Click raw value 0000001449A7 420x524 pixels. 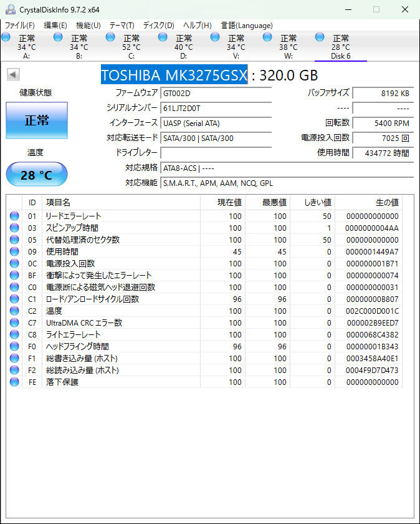(x=372, y=251)
